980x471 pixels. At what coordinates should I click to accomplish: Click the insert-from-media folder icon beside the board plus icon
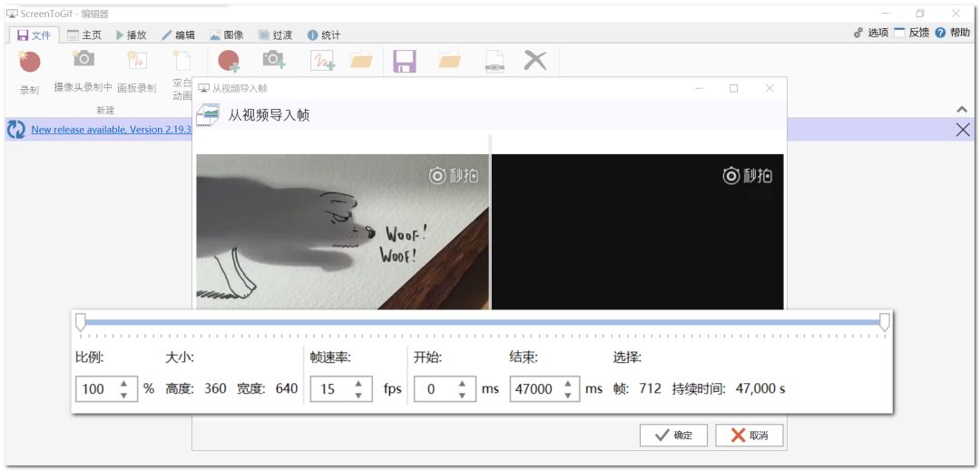[x=361, y=60]
